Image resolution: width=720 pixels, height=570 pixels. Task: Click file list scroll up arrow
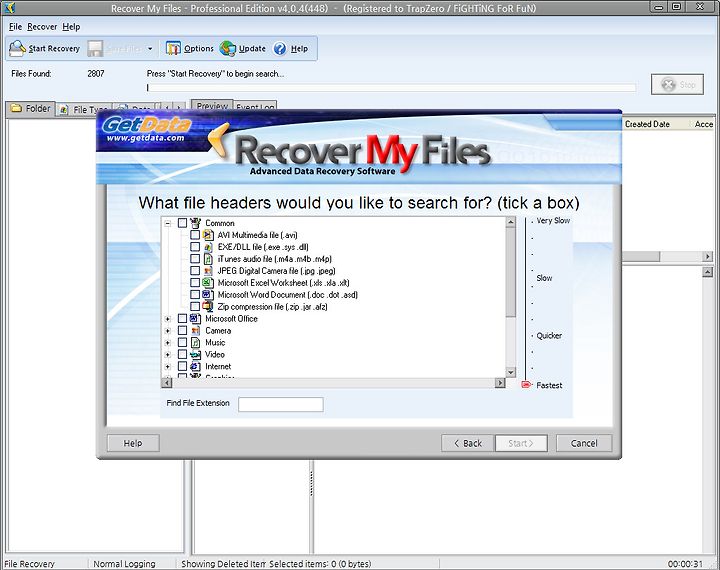511,222
